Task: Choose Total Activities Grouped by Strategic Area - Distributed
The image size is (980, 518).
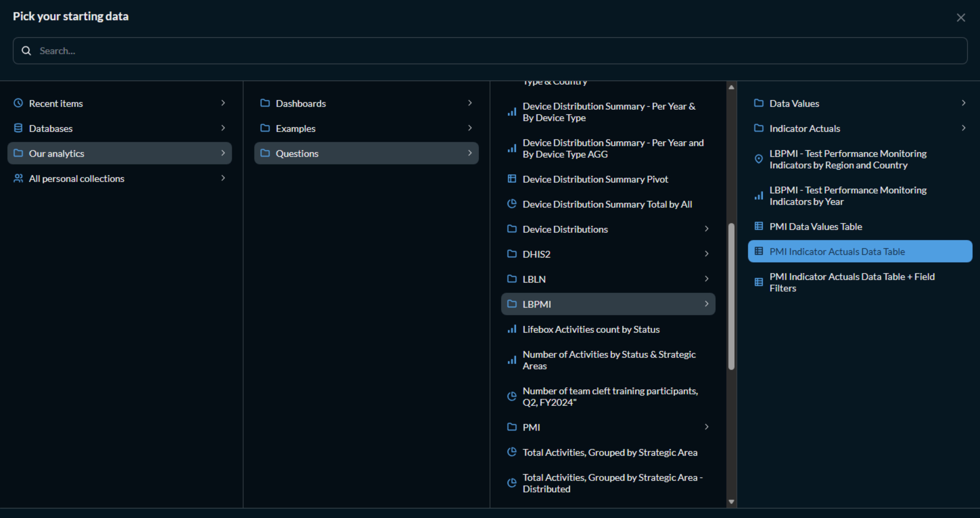Action: (x=608, y=483)
